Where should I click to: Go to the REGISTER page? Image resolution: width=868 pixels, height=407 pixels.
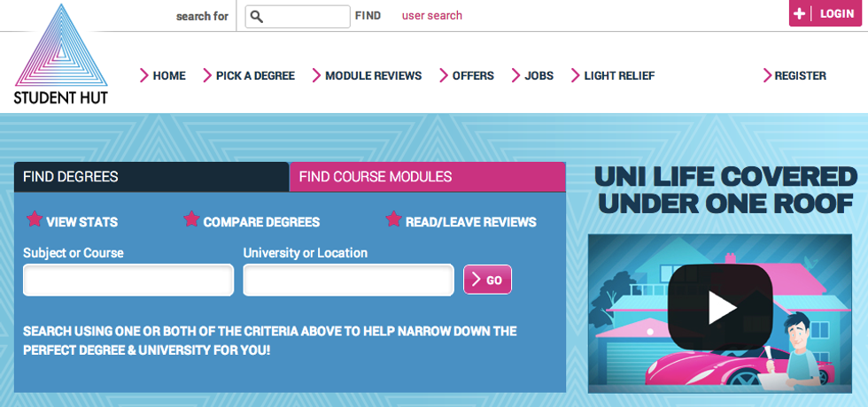click(x=801, y=76)
